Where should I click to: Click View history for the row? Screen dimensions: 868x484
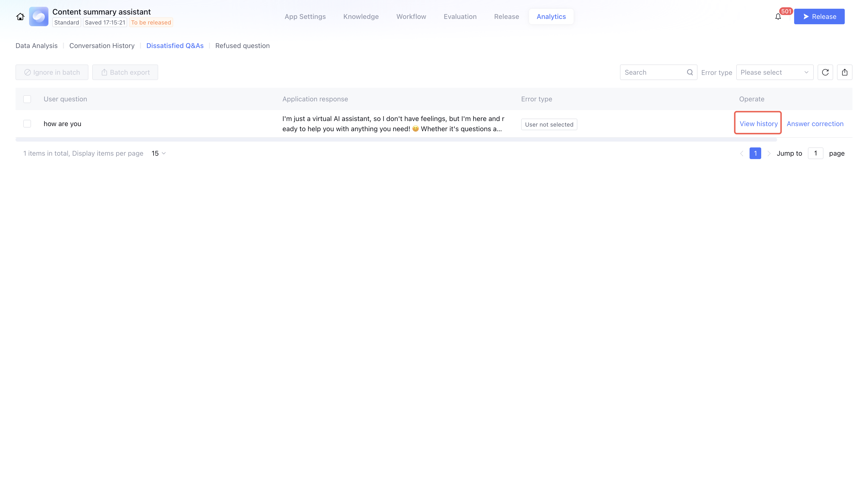(x=758, y=124)
